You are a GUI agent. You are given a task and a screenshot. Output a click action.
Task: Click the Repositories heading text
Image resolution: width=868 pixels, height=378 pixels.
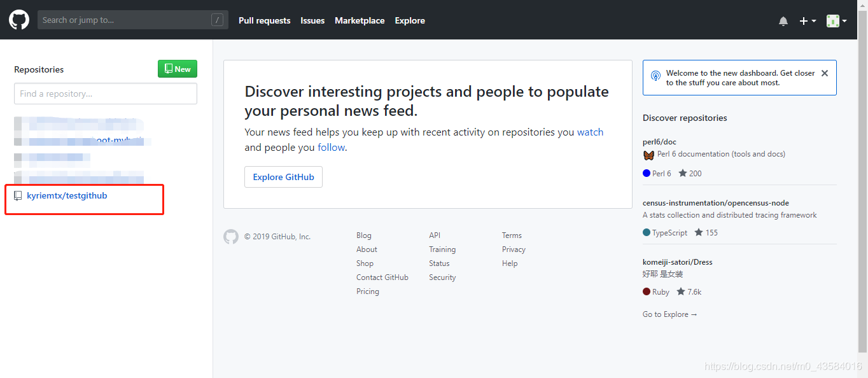tap(39, 69)
